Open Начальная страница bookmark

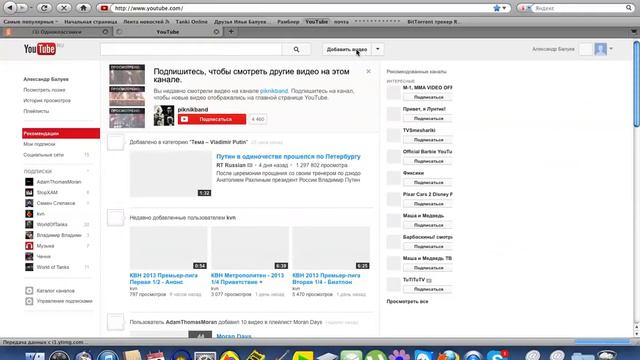[x=91, y=22]
